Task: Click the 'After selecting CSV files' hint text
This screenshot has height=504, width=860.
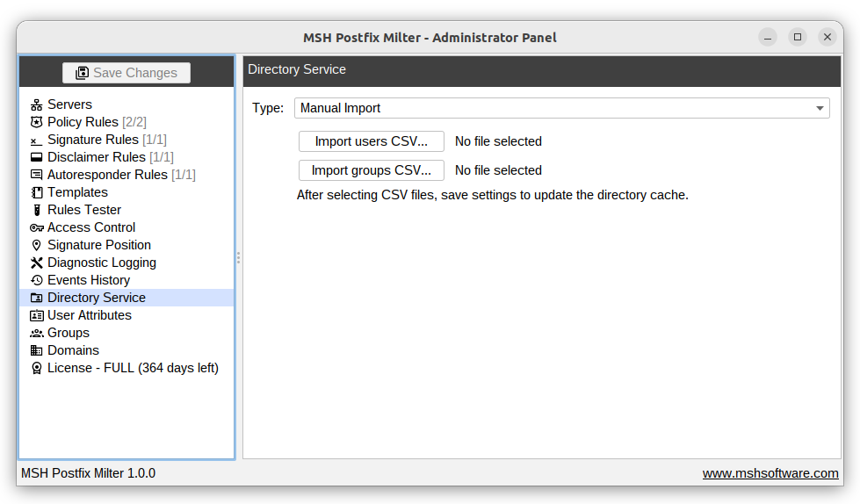Action: pos(493,195)
